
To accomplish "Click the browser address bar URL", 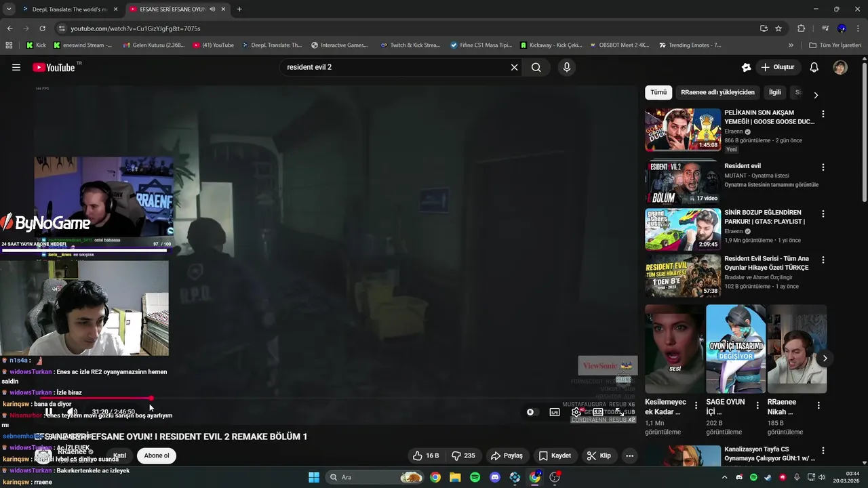I will tap(136, 28).
